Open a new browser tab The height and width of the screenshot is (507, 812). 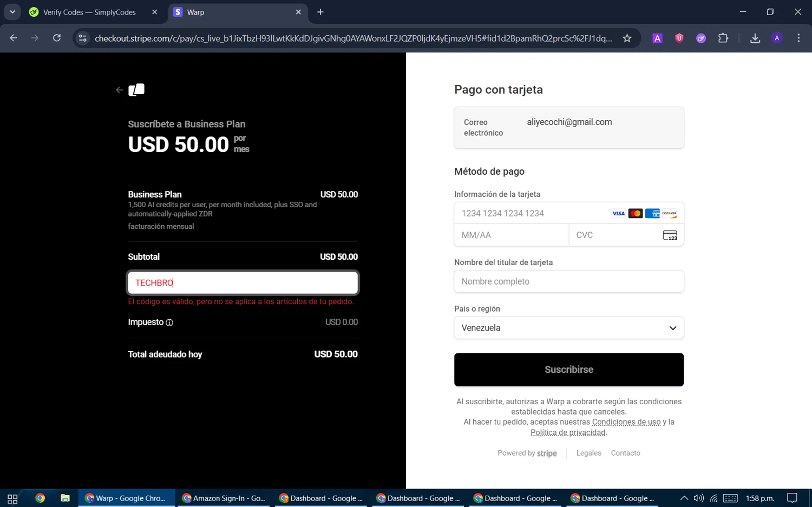tap(320, 12)
